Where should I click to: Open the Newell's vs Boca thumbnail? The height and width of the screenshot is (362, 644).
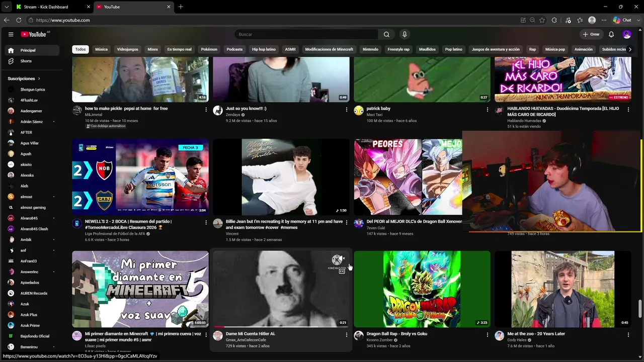pos(140,177)
